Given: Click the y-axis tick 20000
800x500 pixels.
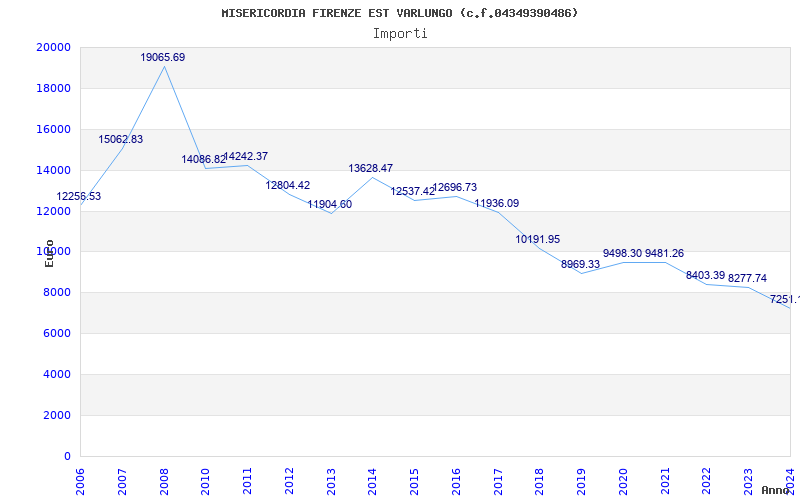Looking at the screenshot, I should click(x=54, y=47).
